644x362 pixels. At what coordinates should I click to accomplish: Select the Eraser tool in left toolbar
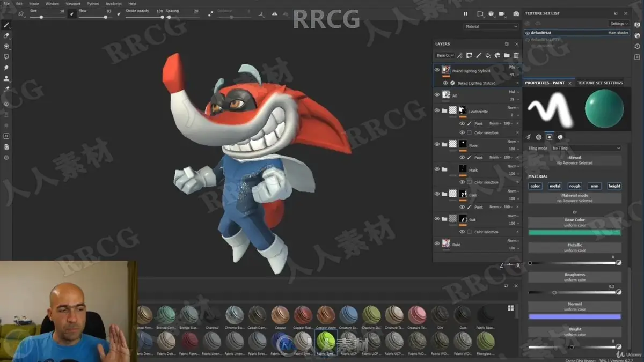pyautogui.click(x=6, y=35)
